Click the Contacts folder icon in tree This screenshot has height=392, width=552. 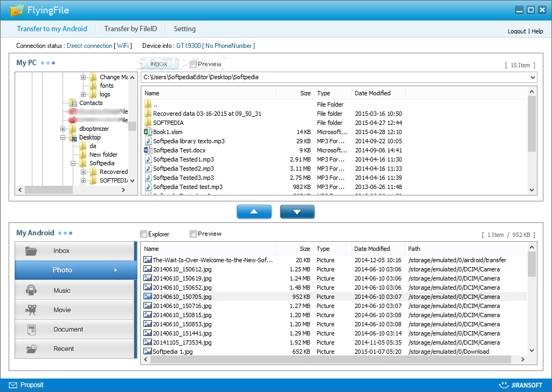pyautogui.click(x=73, y=103)
